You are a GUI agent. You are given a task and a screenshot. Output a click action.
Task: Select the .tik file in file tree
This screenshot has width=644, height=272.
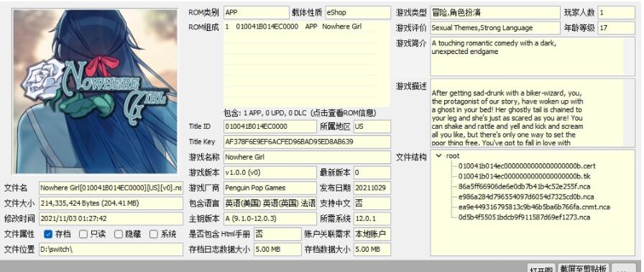coord(520,176)
